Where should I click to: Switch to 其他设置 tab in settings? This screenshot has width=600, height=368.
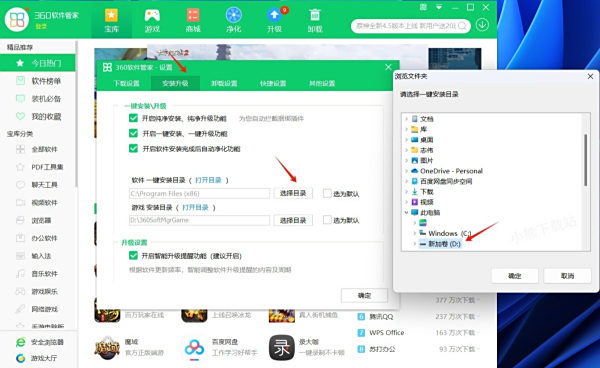(322, 83)
